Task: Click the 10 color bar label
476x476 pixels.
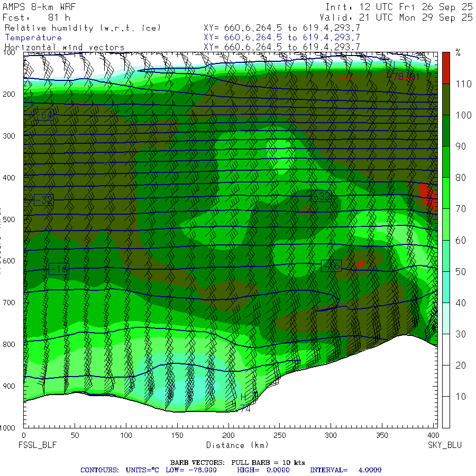Action: (461, 397)
